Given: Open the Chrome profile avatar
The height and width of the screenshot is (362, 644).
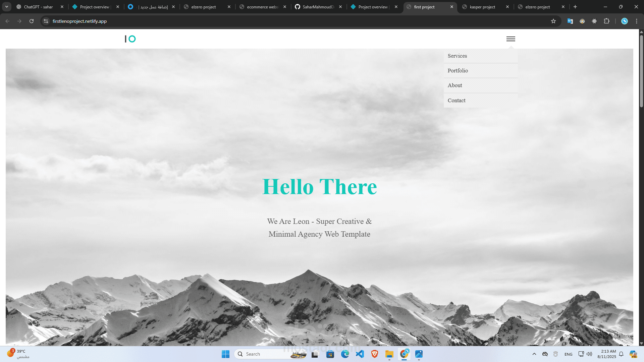Looking at the screenshot, I should tap(625, 21).
